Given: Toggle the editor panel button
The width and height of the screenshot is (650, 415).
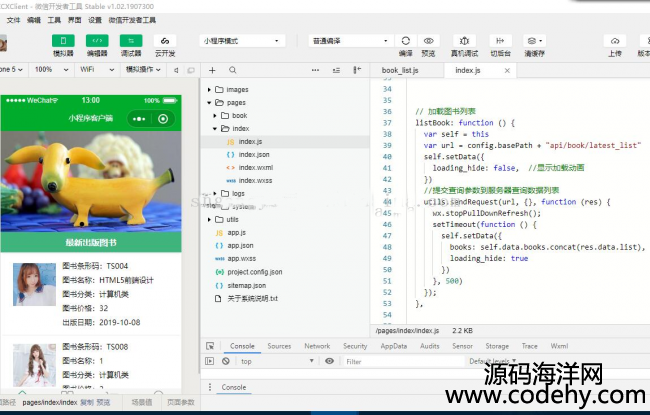Looking at the screenshot, I should (97, 41).
